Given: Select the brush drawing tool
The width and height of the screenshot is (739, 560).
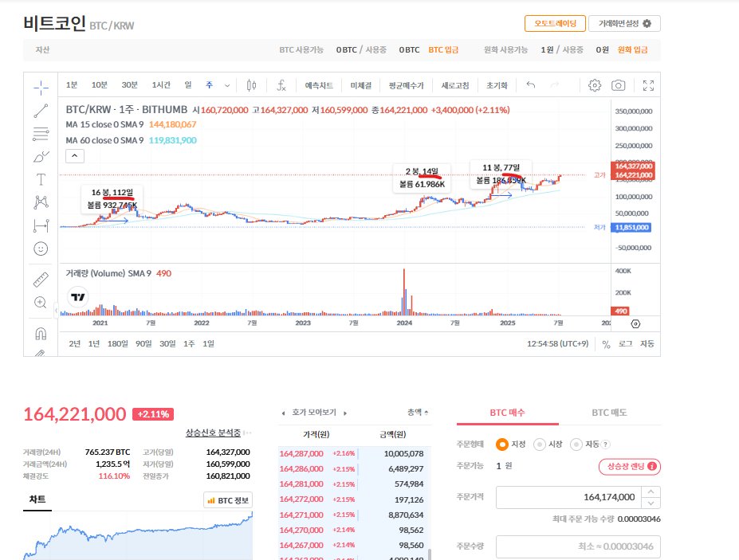Looking at the screenshot, I should [41, 156].
